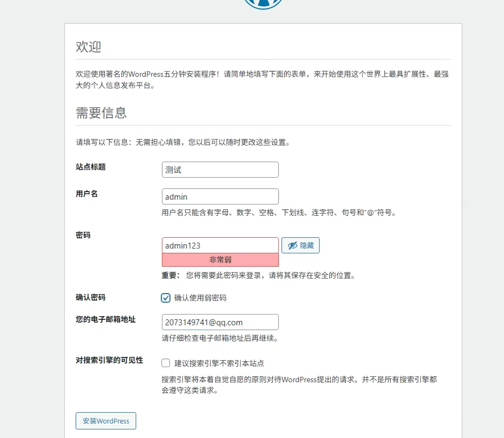Click the 重要 password reminder text

259,275
